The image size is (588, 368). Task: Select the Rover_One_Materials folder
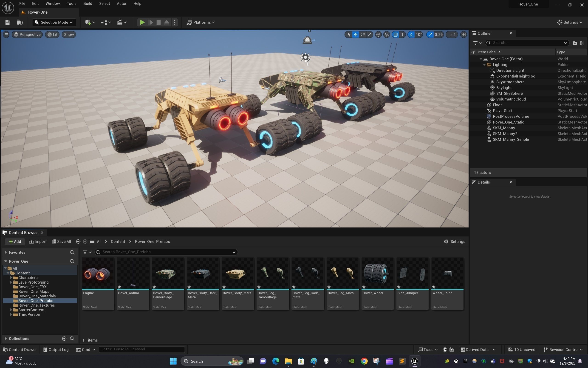coord(37,296)
